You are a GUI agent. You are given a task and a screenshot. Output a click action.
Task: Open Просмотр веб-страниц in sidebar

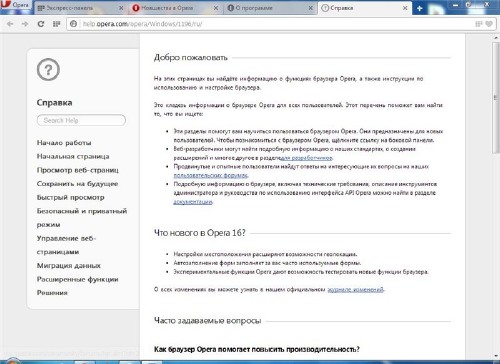pos(78,170)
